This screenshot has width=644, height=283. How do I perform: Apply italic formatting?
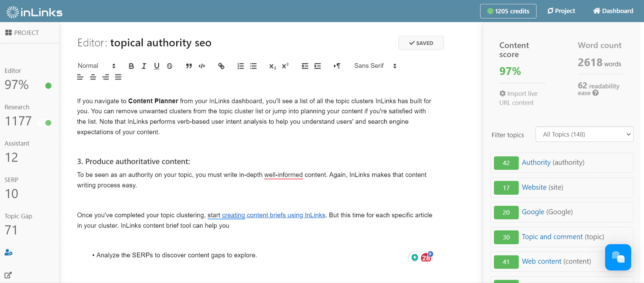[x=144, y=66]
